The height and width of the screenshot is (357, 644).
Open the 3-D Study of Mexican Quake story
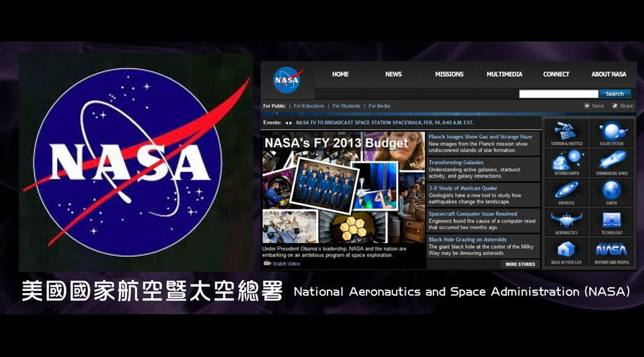pos(463,188)
